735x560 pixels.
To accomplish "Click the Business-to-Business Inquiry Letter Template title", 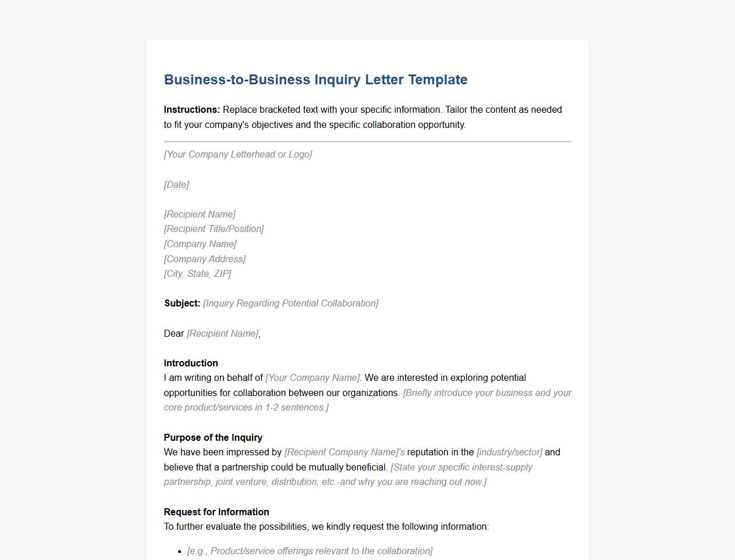I will [315, 80].
